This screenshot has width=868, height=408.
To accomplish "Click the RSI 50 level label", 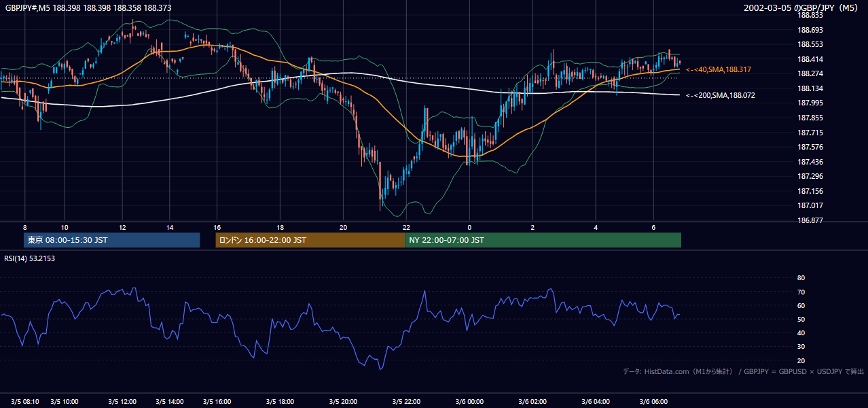I will pos(801,319).
